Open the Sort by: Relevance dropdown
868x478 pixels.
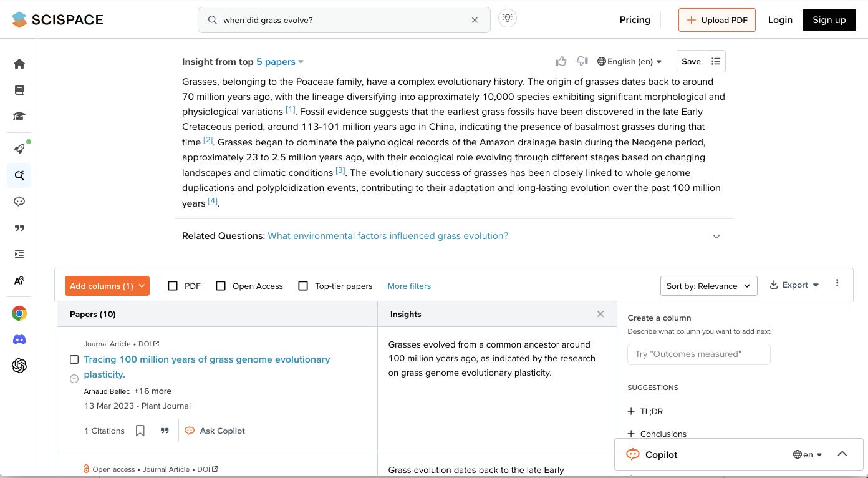click(709, 286)
